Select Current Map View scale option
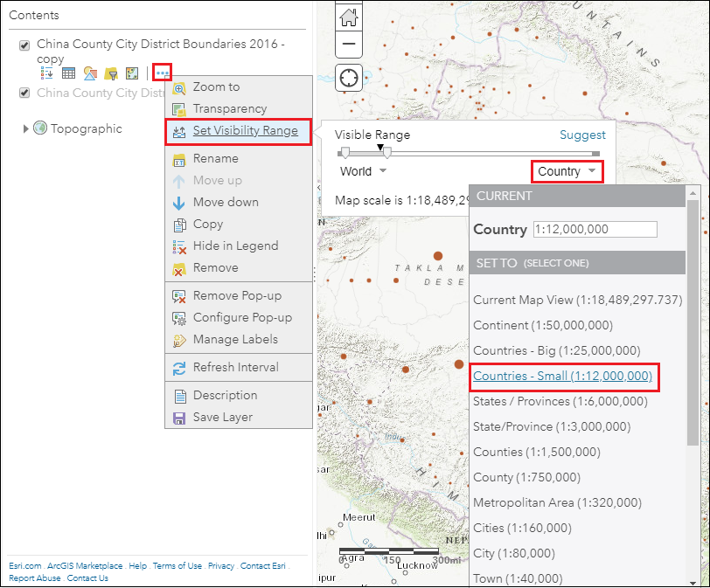Image resolution: width=710 pixels, height=588 pixels. 577,300
